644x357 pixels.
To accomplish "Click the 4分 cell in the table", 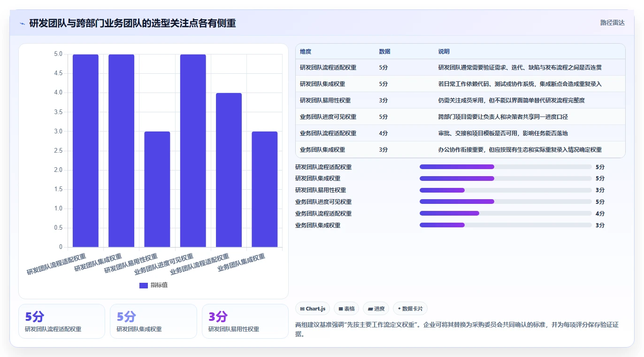I will (x=383, y=133).
